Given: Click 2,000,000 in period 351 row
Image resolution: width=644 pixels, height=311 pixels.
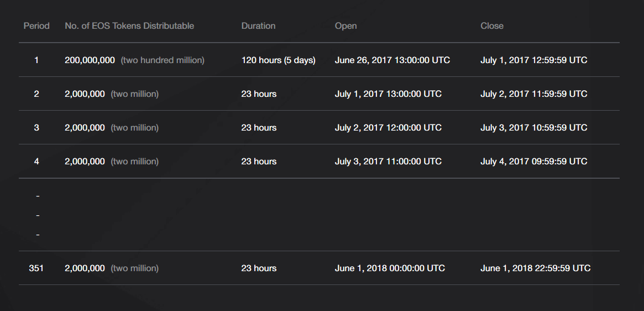Looking at the screenshot, I should click(85, 268).
